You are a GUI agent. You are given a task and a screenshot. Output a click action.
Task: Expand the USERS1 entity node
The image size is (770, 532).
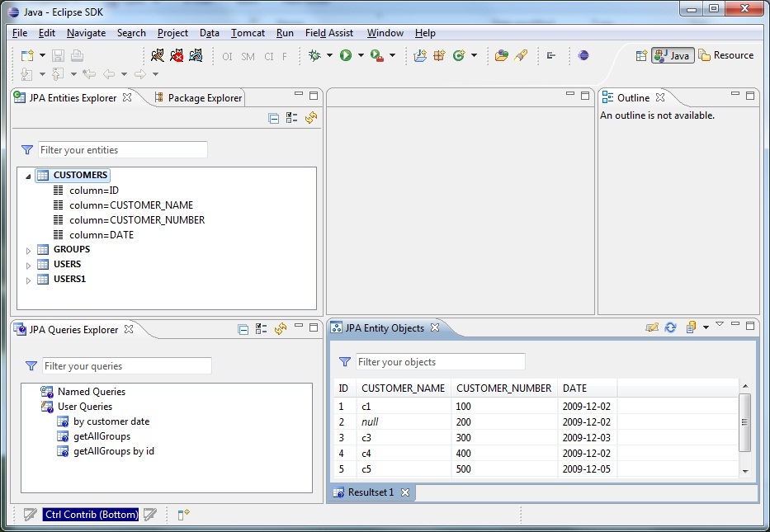pos(27,280)
